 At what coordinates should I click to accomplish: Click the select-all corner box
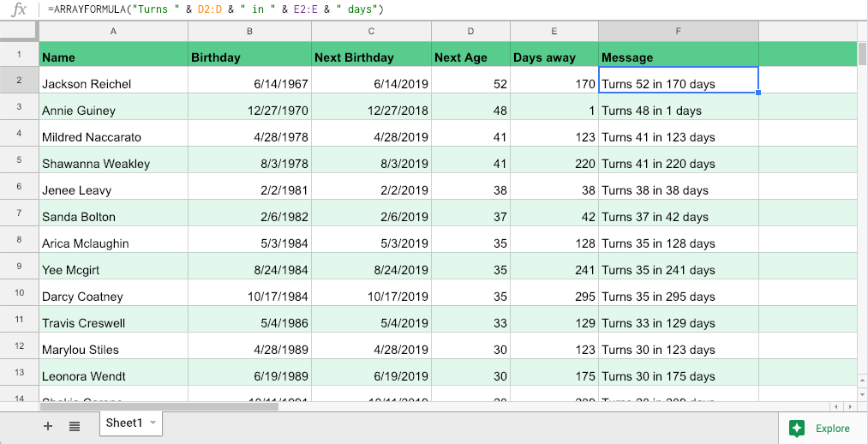point(19,32)
